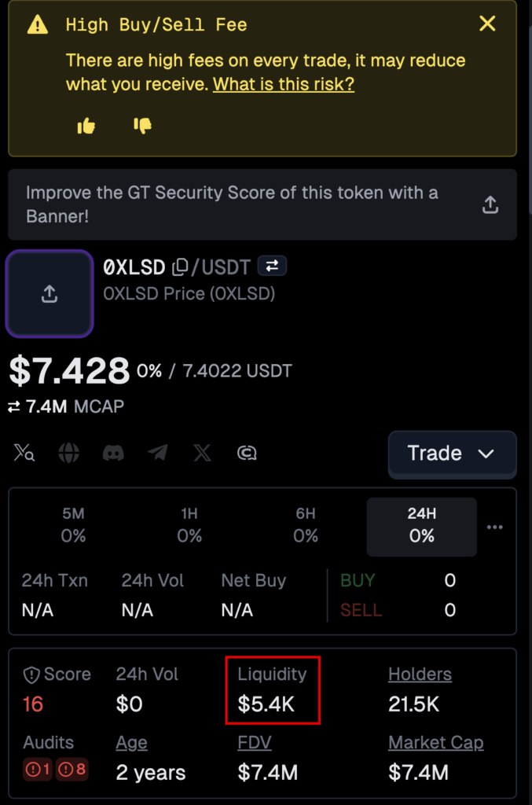The height and width of the screenshot is (805, 532).
Task: Select the 5M timeframe tab
Action: 73,525
